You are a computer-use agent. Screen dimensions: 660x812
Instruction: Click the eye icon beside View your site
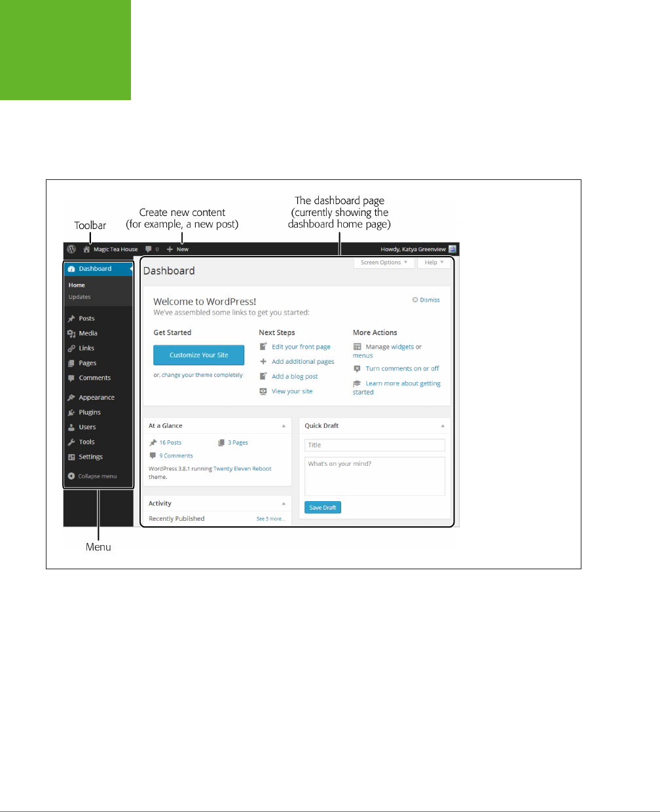[263, 391]
